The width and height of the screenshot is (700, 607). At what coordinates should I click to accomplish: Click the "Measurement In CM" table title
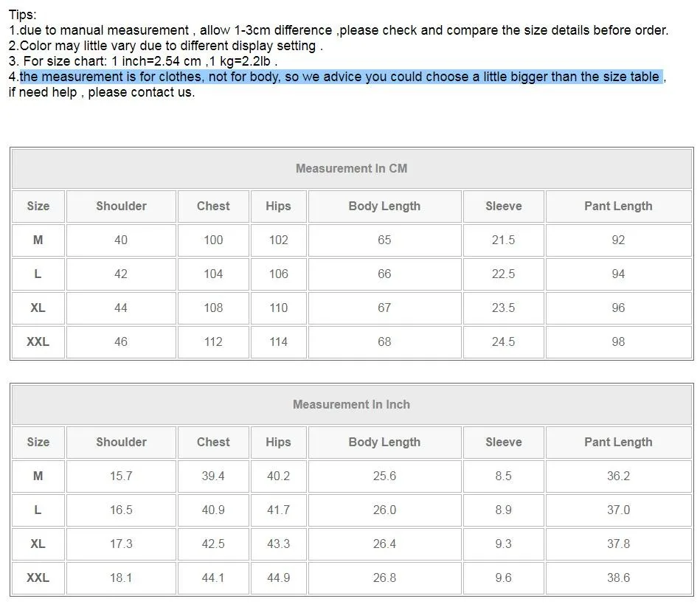[x=351, y=168]
